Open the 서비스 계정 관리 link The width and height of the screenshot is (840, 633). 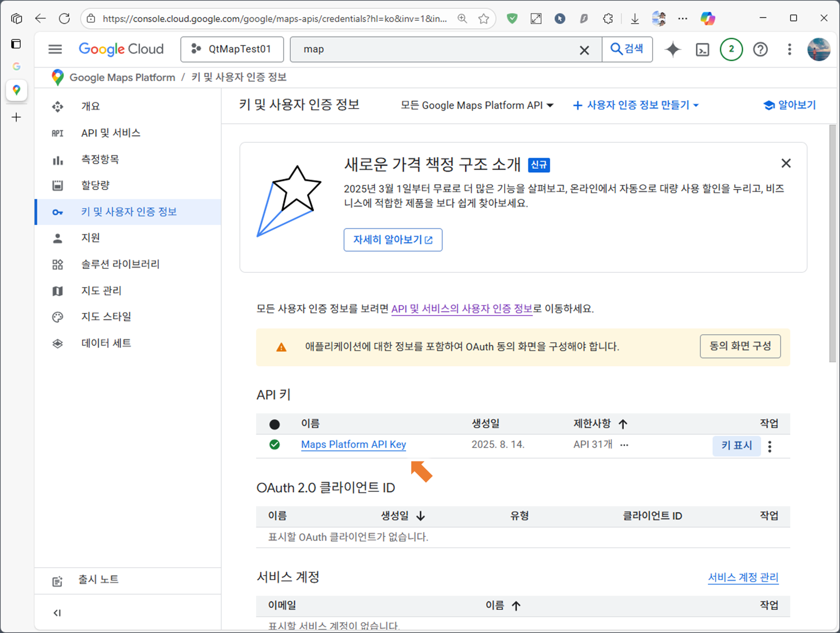coord(743,577)
